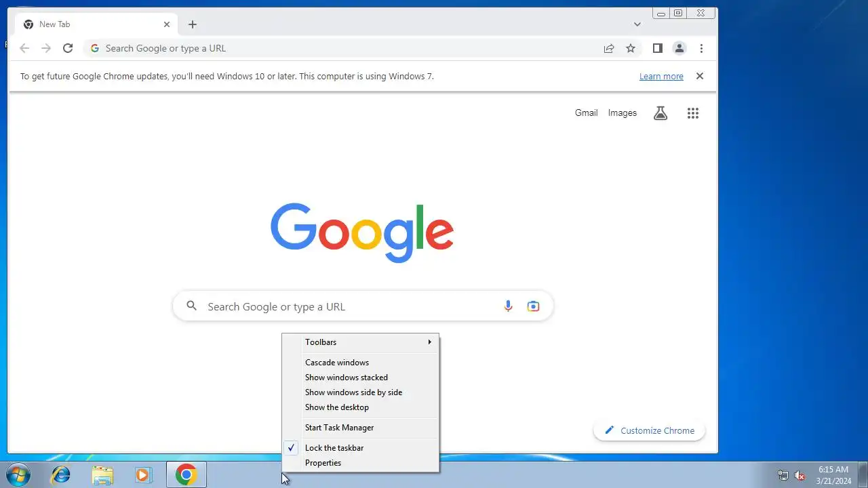
Task: Dismiss the Windows 7 update notice
Action: click(700, 76)
